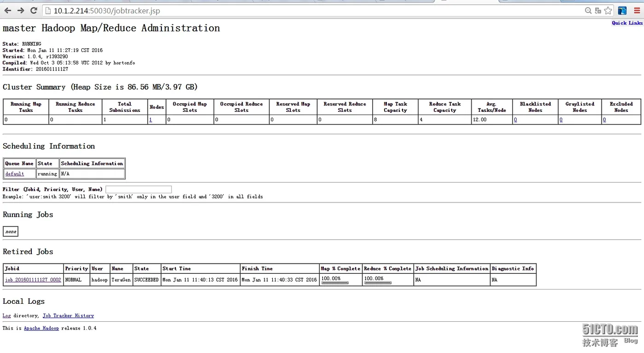The width and height of the screenshot is (644, 353).
Task: Click the "Running Map Tasks" column header
Action: [x=26, y=107]
